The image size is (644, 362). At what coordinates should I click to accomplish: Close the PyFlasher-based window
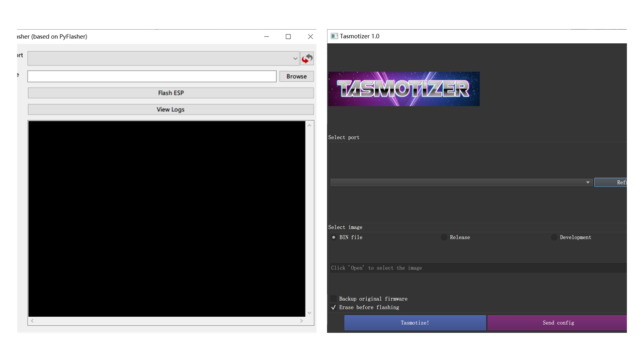point(310,37)
